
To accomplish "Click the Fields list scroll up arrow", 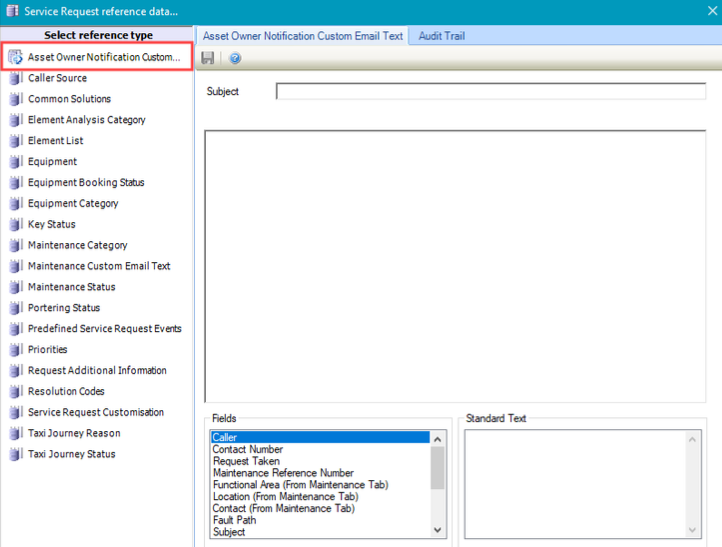I will pos(437,439).
